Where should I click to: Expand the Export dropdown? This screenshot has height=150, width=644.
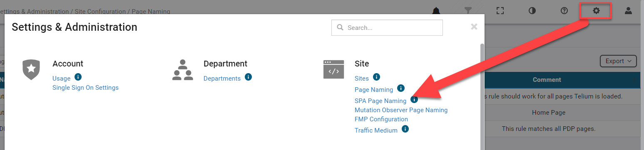618,61
